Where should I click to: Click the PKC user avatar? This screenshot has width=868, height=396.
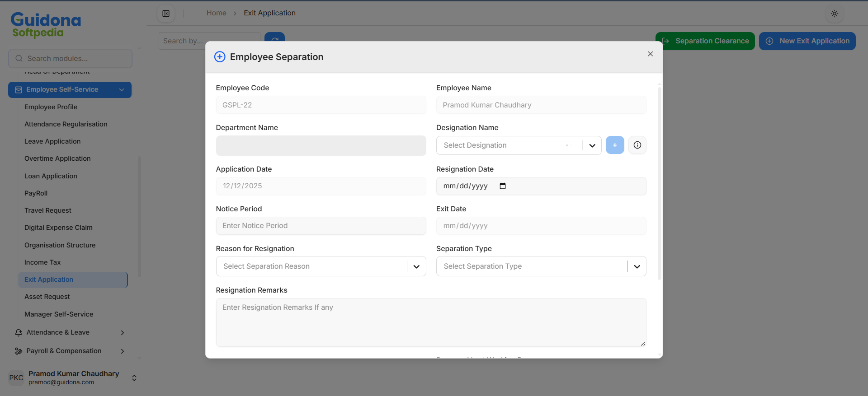point(16,377)
